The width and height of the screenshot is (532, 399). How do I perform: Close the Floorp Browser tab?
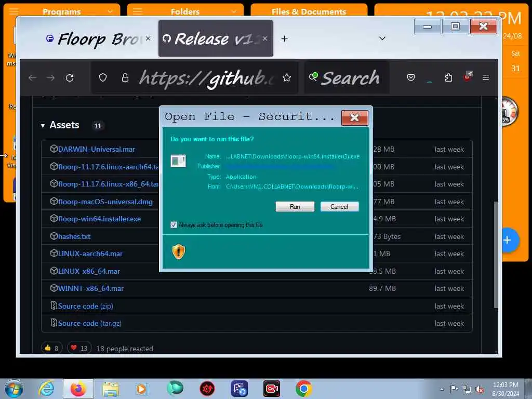148,38
